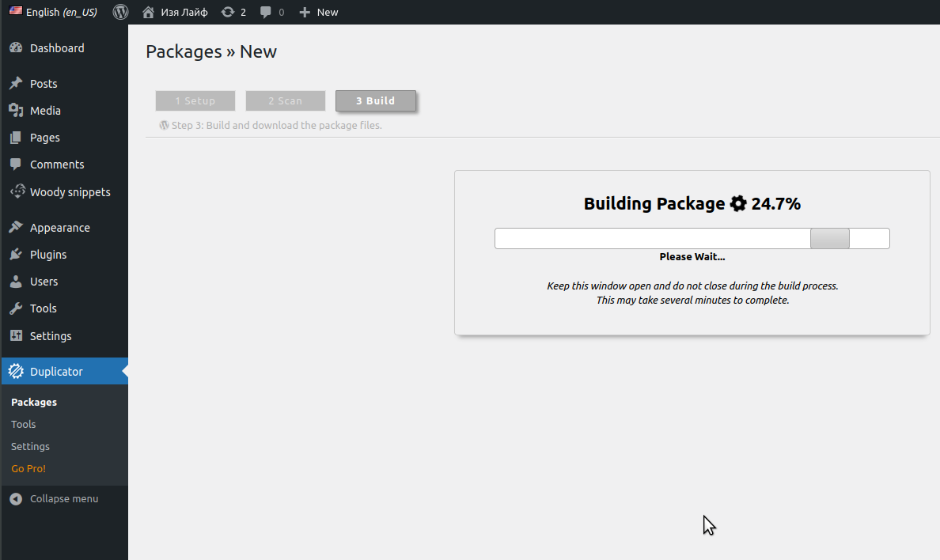940x560 pixels.
Task: Open the comments bubble icon in admin bar
Action: click(x=266, y=12)
